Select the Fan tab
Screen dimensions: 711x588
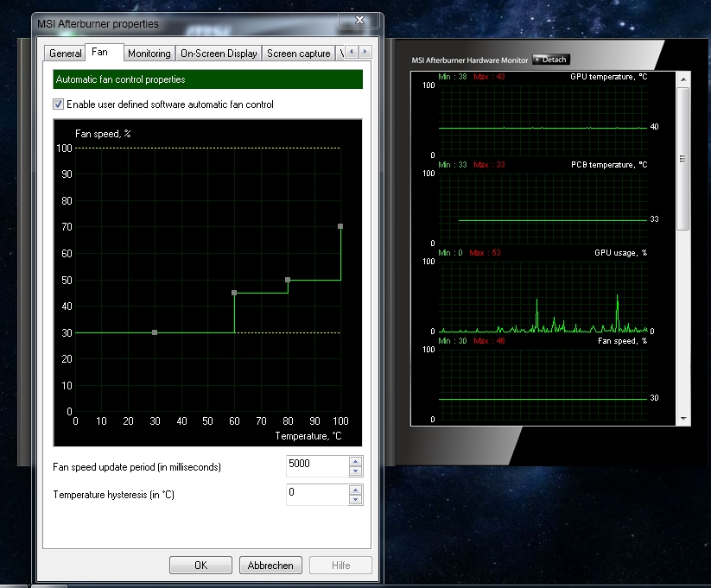tap(99, 52)
